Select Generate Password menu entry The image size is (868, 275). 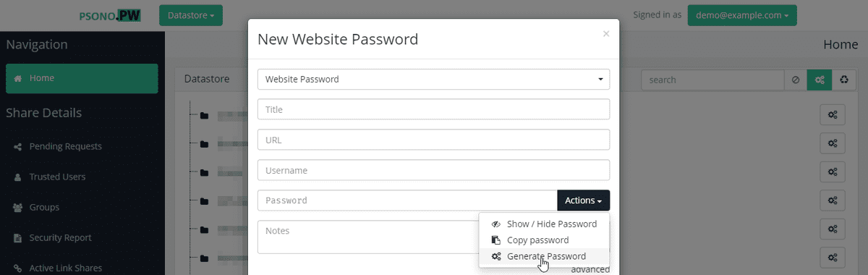[x=544, y=256]
